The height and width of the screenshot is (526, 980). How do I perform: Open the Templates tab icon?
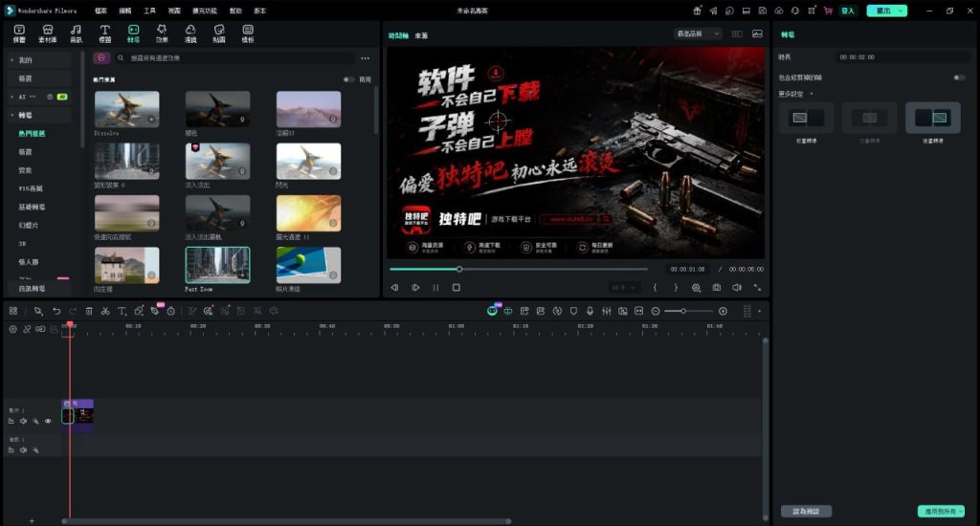coord(248,33)
